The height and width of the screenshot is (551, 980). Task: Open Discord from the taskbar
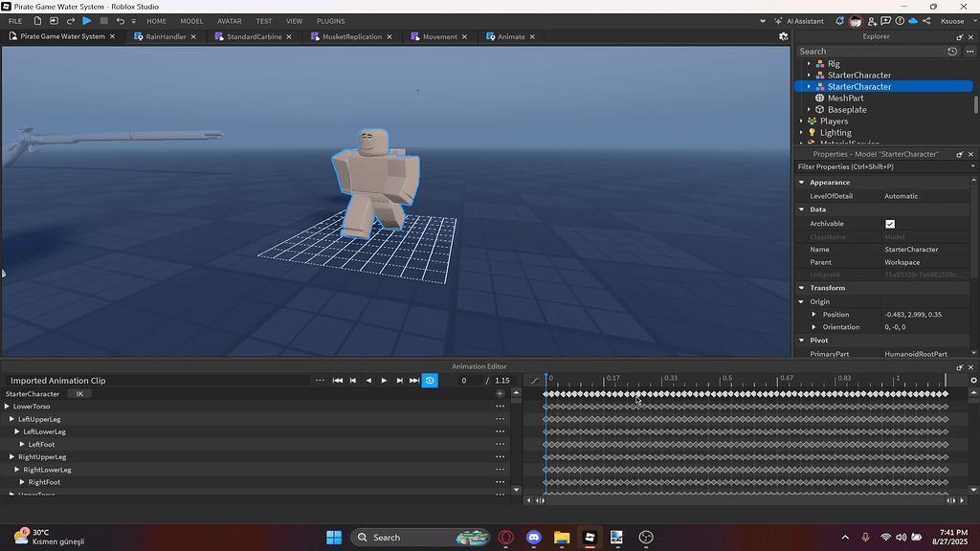tap(534, 538)
